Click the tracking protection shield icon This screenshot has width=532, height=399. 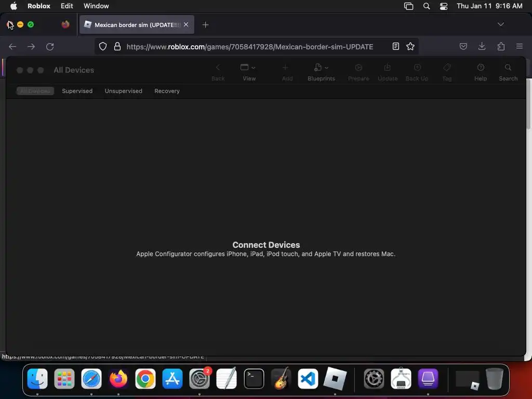tap(103, 46)
